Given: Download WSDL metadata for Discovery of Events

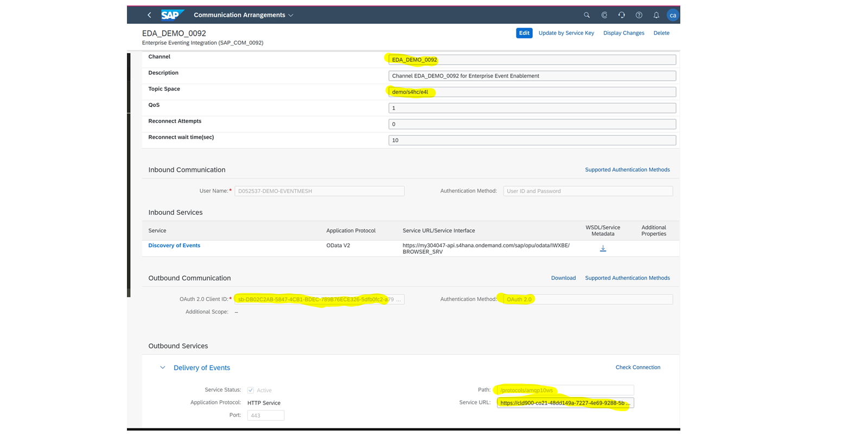Looking at the screenshot, I should [x=603, y=248].
